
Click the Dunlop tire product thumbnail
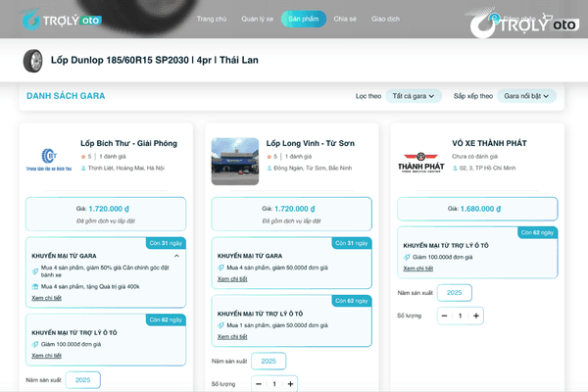click(x=33, y=61)
